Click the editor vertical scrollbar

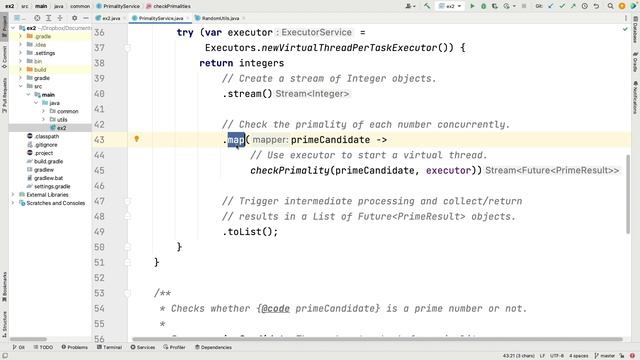[x=627, y=194]
